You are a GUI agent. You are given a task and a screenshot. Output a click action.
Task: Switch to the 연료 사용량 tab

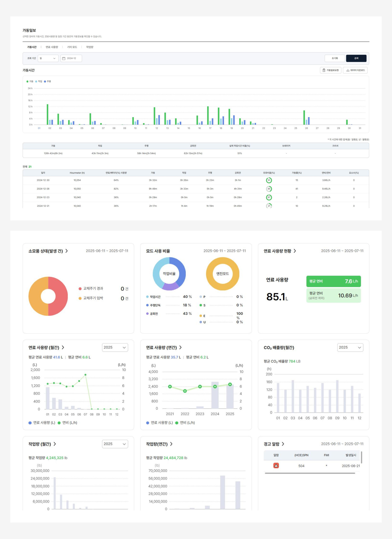[52, 47]
